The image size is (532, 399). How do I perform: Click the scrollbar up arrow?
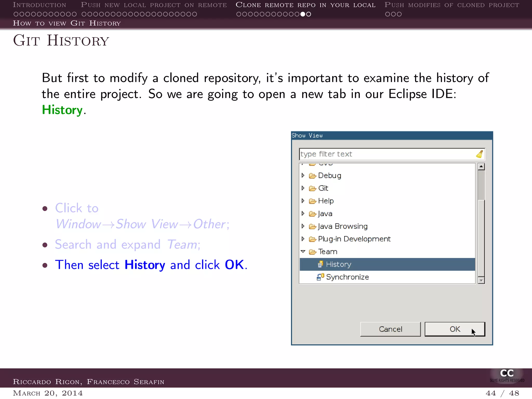pos(481,167)
